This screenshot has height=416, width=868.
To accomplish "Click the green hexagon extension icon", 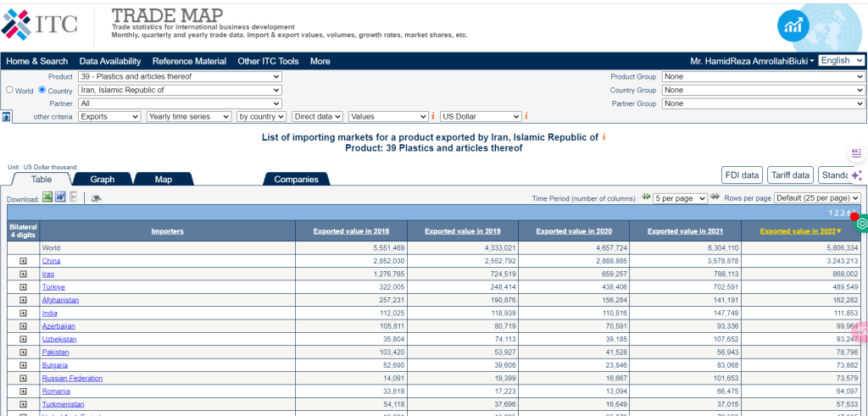I will tap(862, 224).
